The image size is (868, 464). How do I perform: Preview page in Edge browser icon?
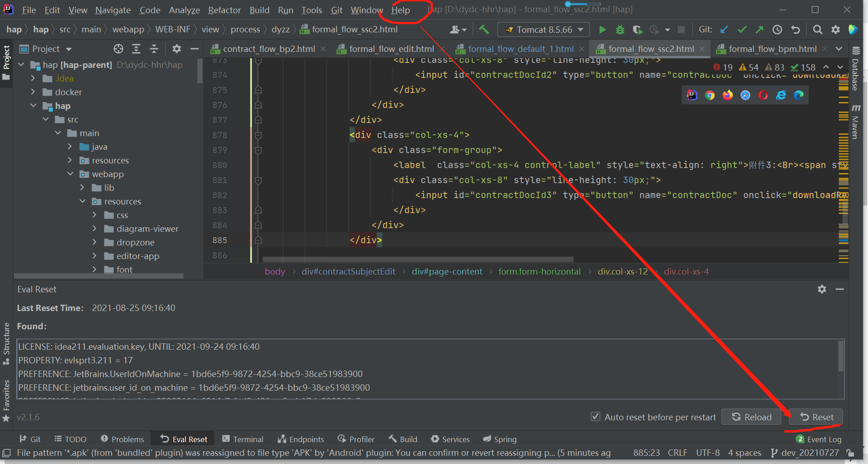(x=799, y=95)
